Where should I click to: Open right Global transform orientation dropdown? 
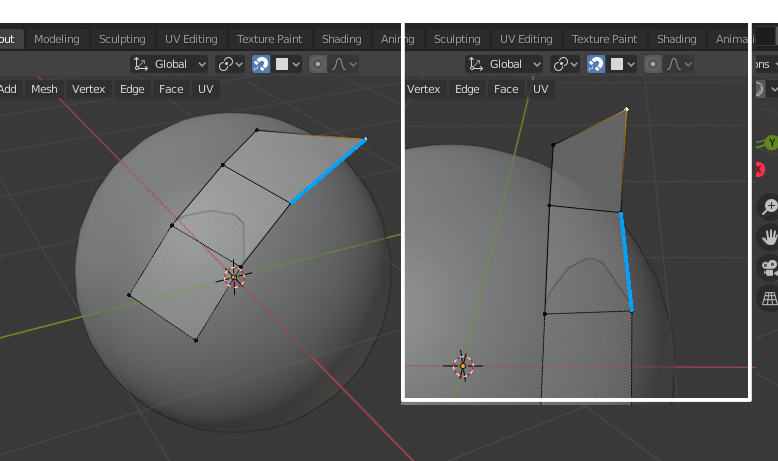click(504, 64)
